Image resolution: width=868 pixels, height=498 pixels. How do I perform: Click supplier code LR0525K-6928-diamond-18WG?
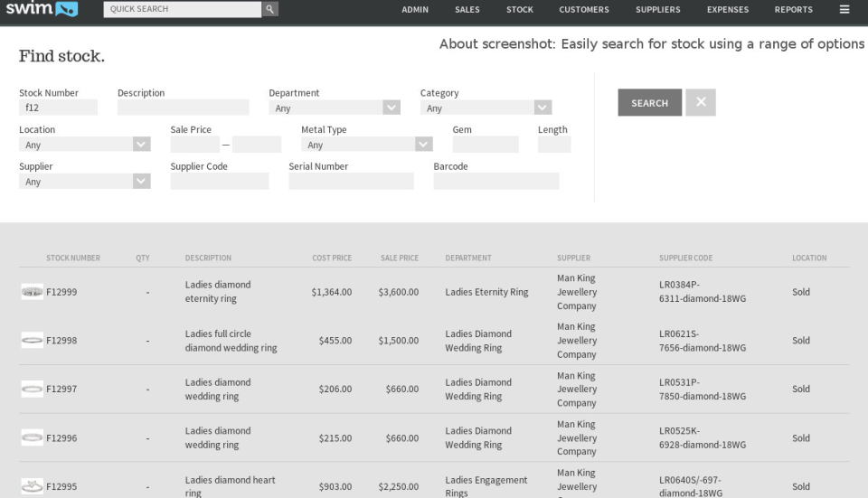703,437
